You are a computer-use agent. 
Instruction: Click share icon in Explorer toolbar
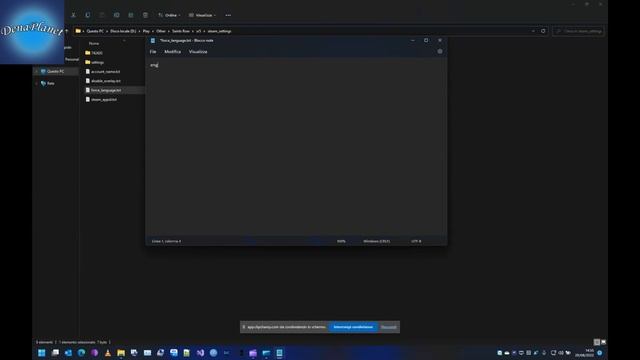131,15
